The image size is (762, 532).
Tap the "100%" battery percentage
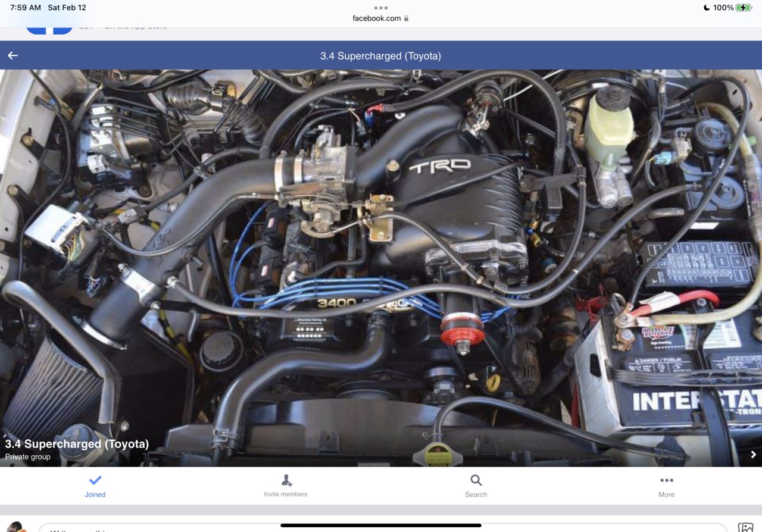(x=723, y=8)
